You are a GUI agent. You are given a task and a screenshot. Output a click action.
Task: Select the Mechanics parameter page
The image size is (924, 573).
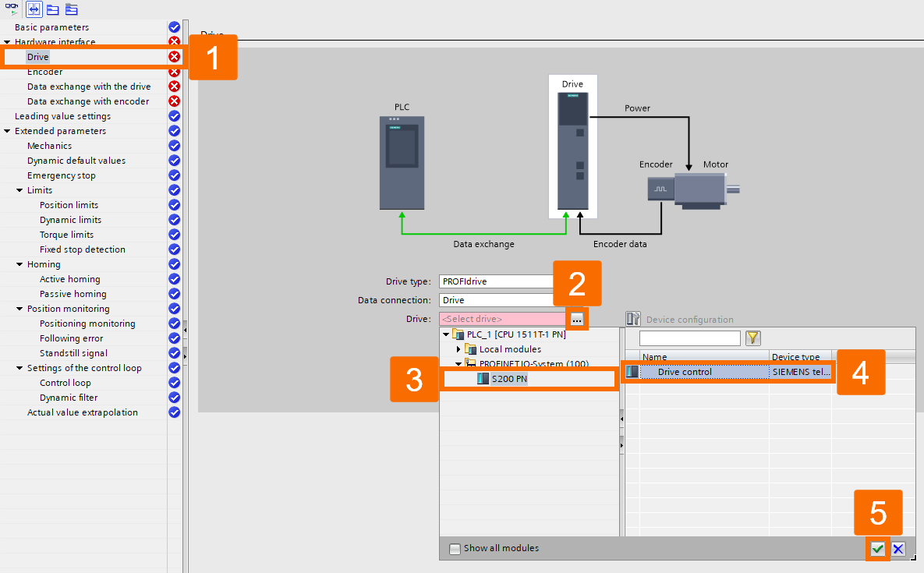click(x=48, y=145)
